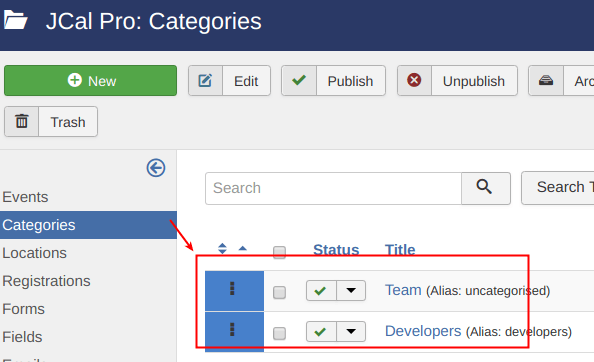Open Fields in the sidebar
This screenshot has width=594, height=362.
point(22,337)
